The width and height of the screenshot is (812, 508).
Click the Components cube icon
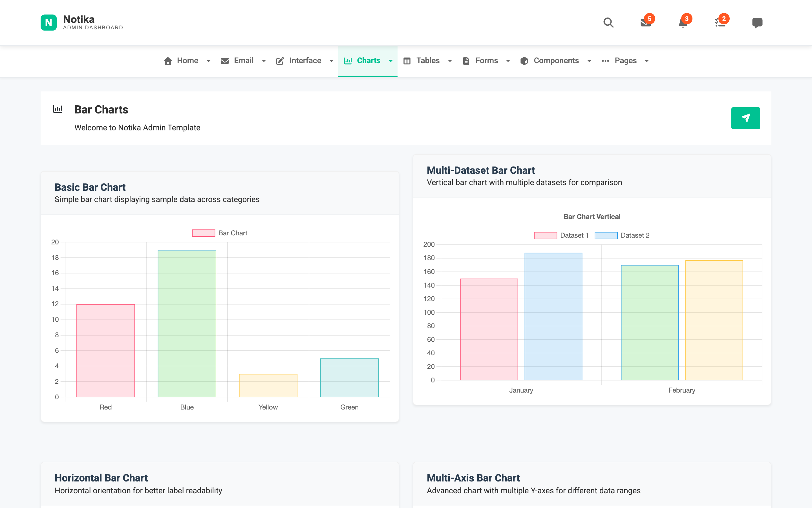click(x=524, y=61)
